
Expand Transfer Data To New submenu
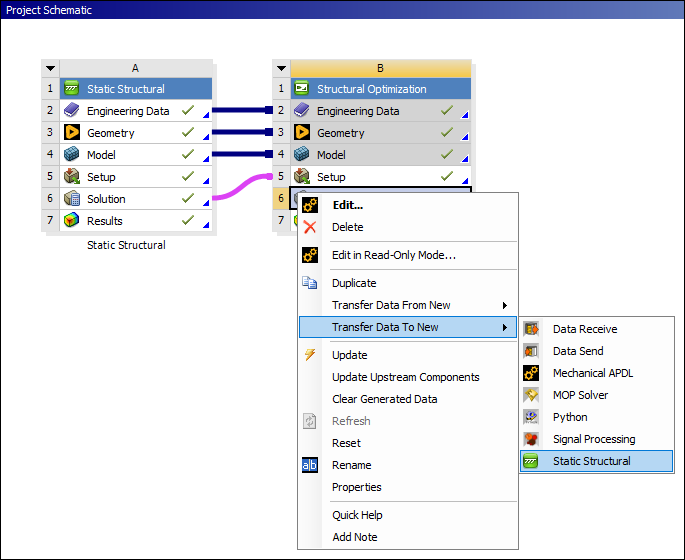coord(505,327)
